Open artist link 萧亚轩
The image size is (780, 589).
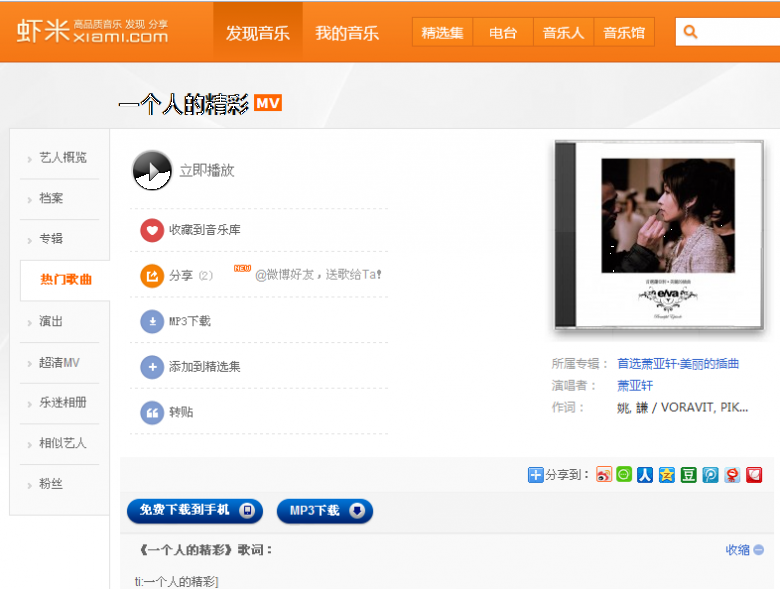635,385
